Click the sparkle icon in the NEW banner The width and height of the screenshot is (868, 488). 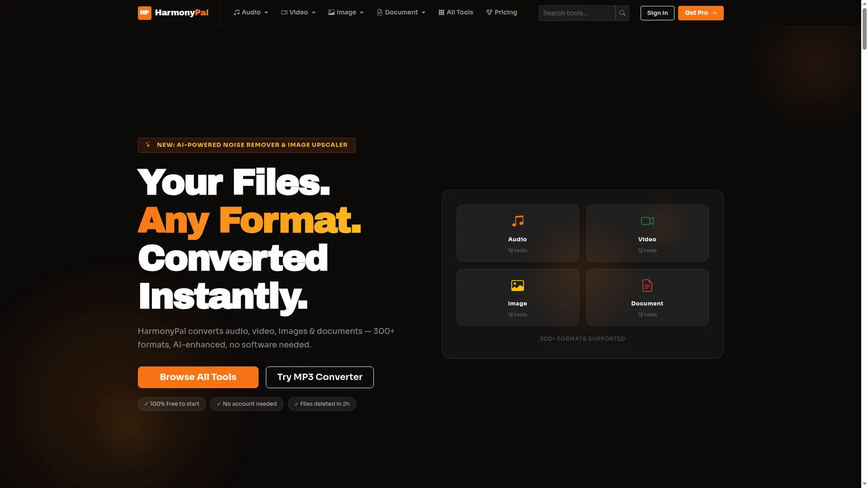[x=148, y=145]
